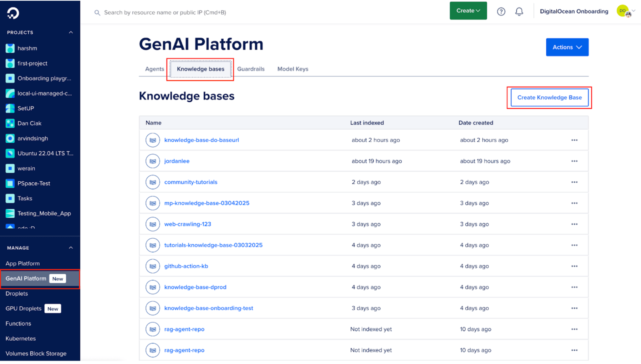Viewport: 641px width, 364px height.
Task: Click the first-project project icon
Action: (x=10, y=63)
